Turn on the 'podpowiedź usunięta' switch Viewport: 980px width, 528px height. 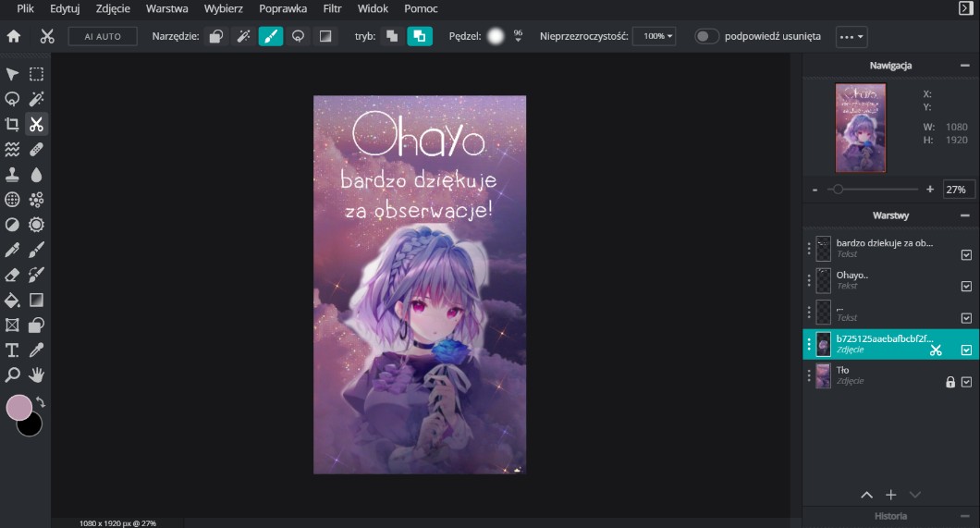(707, 36)
